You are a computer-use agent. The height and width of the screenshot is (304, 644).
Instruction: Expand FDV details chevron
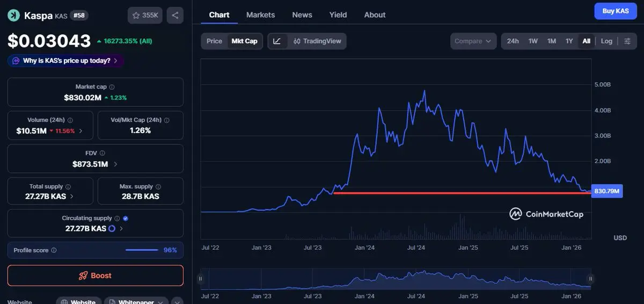click(115, 164)
